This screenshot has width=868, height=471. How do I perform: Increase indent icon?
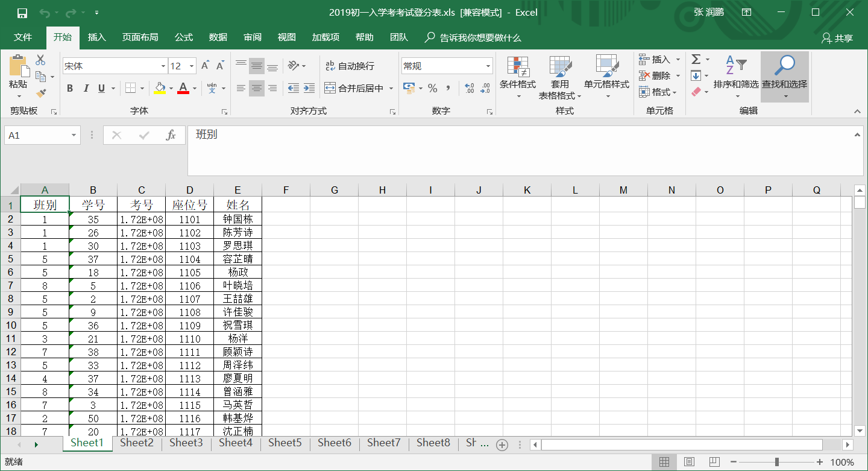pyautogui.click(x=309, y=88)
